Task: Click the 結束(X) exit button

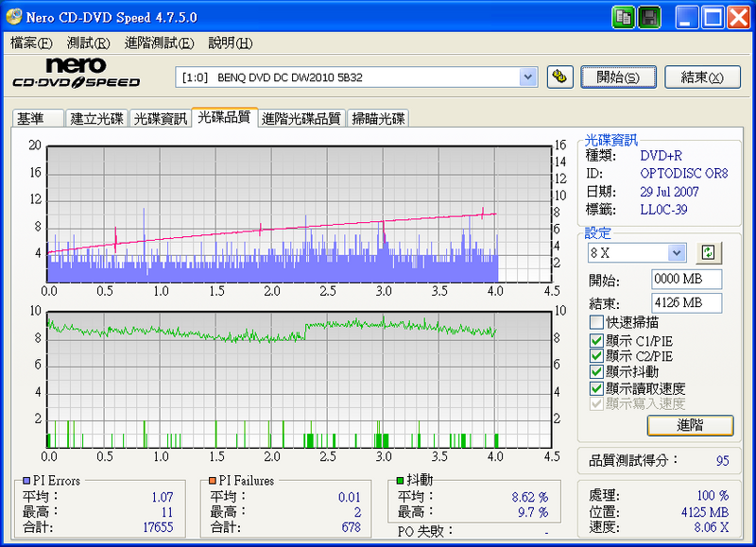Action: point(702,77)
